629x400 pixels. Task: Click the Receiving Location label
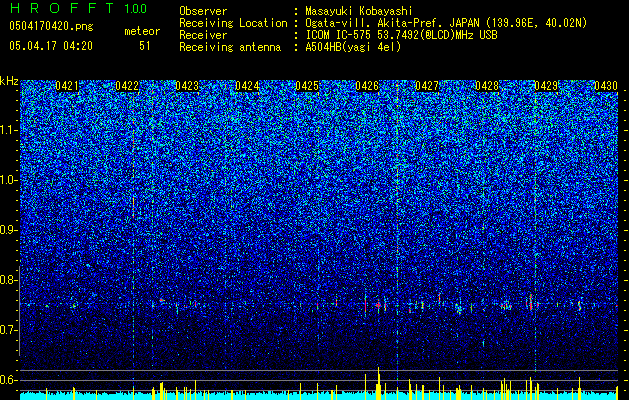tap(233, 23)
